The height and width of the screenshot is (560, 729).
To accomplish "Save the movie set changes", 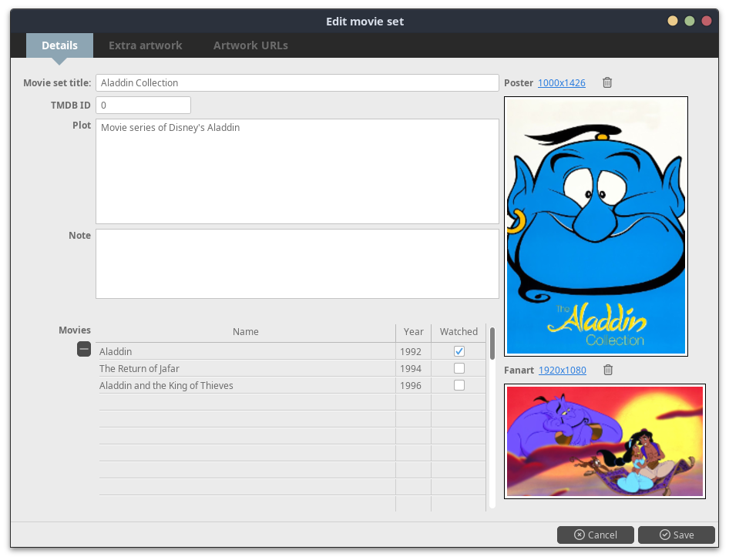I will 676,535.
